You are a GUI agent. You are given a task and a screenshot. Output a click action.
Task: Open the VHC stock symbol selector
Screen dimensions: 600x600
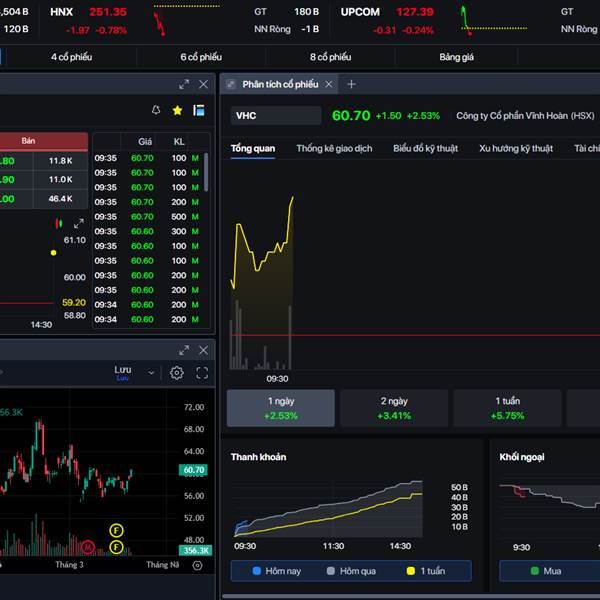pos(276,116)
